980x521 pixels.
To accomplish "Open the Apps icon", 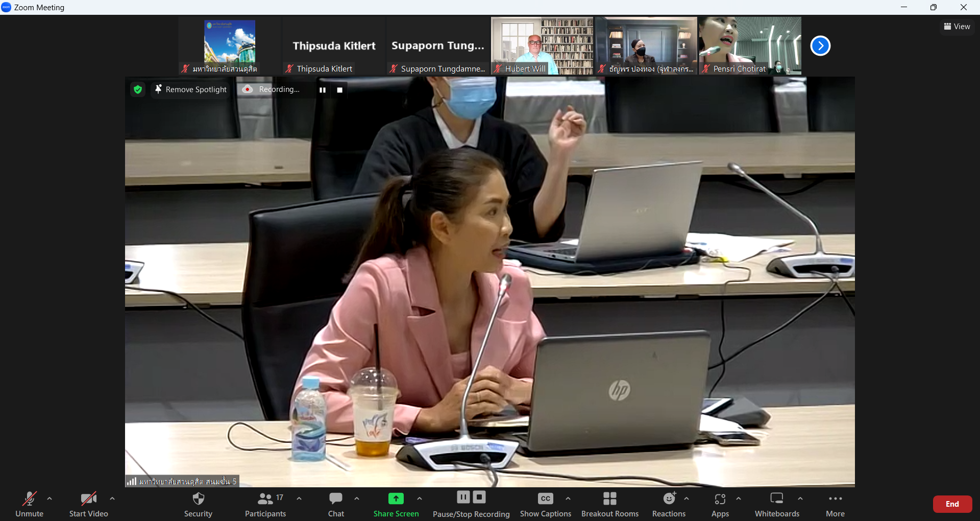I will click(720, 499).
